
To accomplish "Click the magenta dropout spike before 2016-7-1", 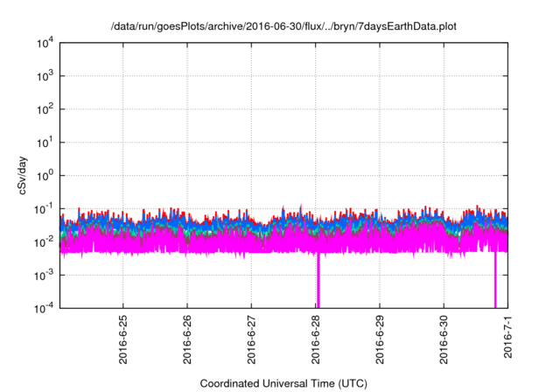I will (495, 281).
